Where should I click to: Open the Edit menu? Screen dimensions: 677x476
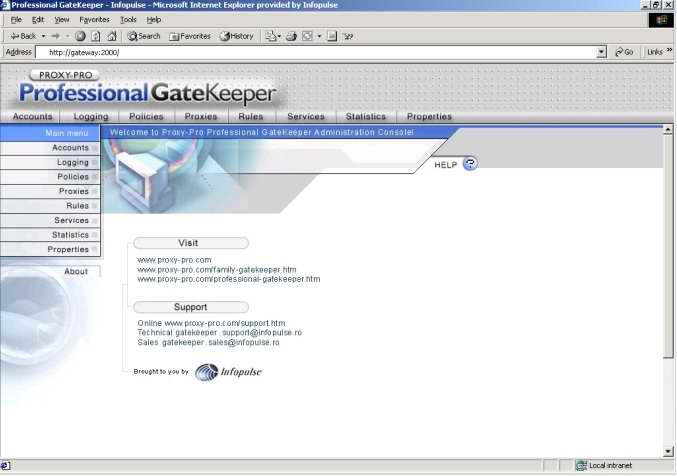pos(38,20)
